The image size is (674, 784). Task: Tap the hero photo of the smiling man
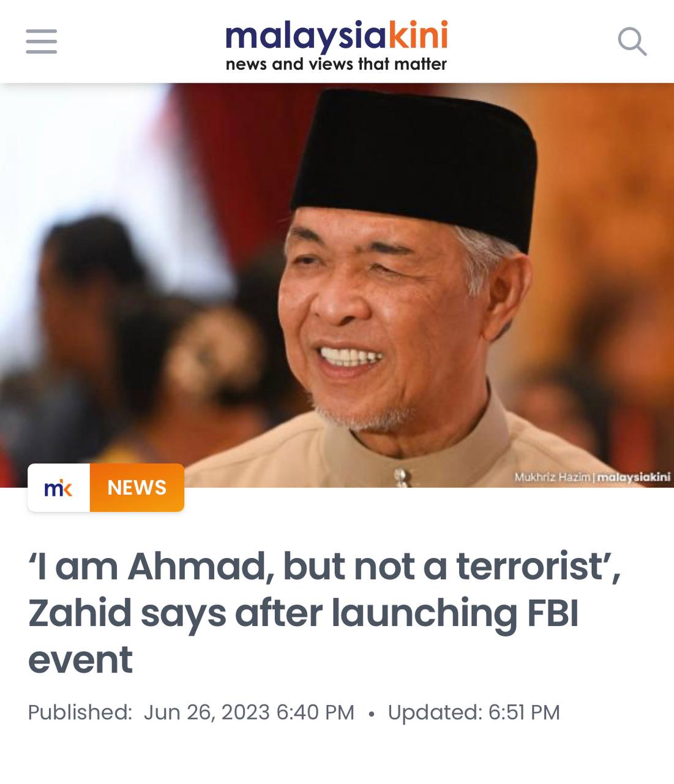tap(337, 285)
